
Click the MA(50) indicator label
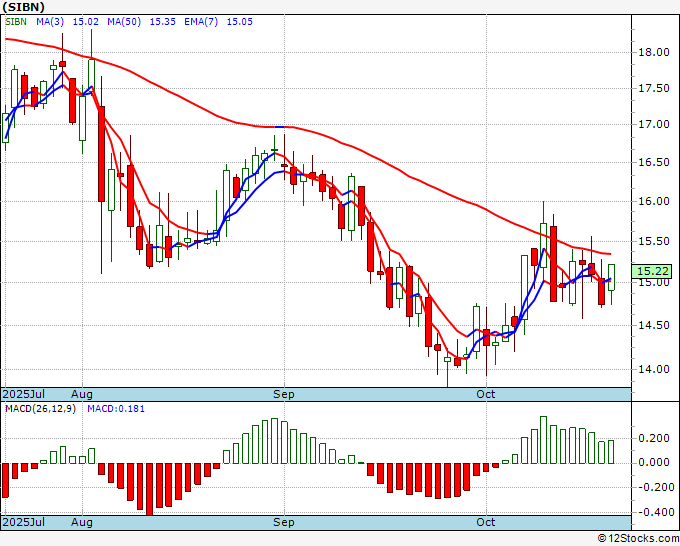click(x=124, y=22)
